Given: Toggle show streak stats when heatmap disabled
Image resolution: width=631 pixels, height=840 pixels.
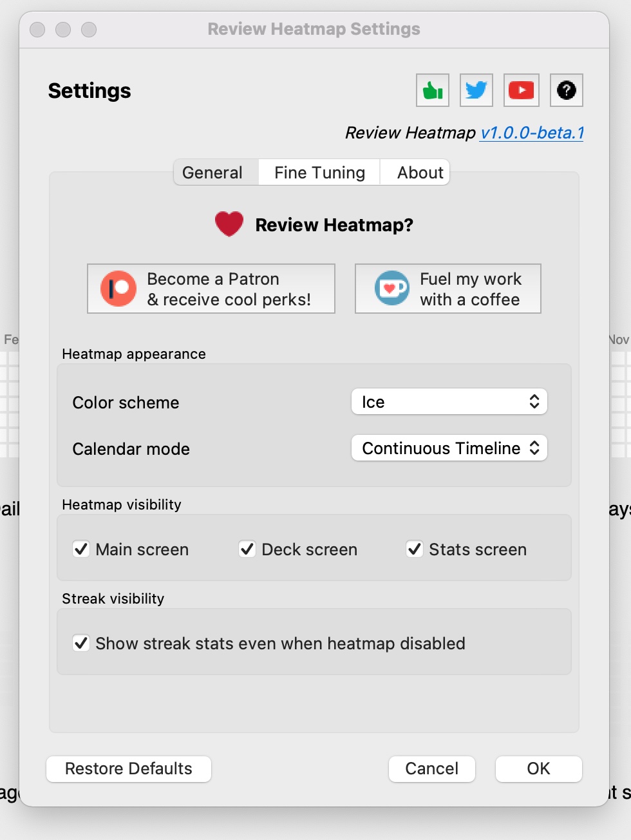Looking at the screenshot, I should click(x=81, y=643).
